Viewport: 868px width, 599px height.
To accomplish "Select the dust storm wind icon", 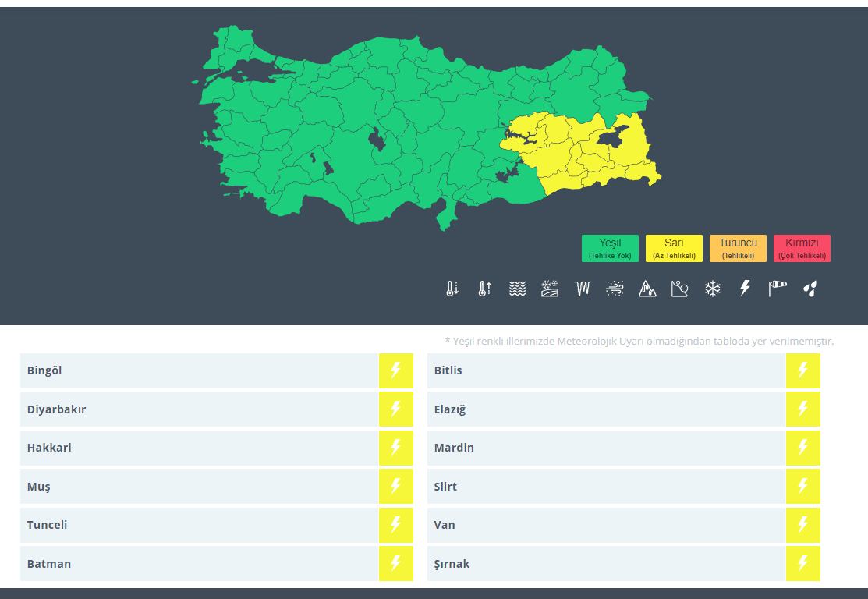I will [x=615, y=289].
